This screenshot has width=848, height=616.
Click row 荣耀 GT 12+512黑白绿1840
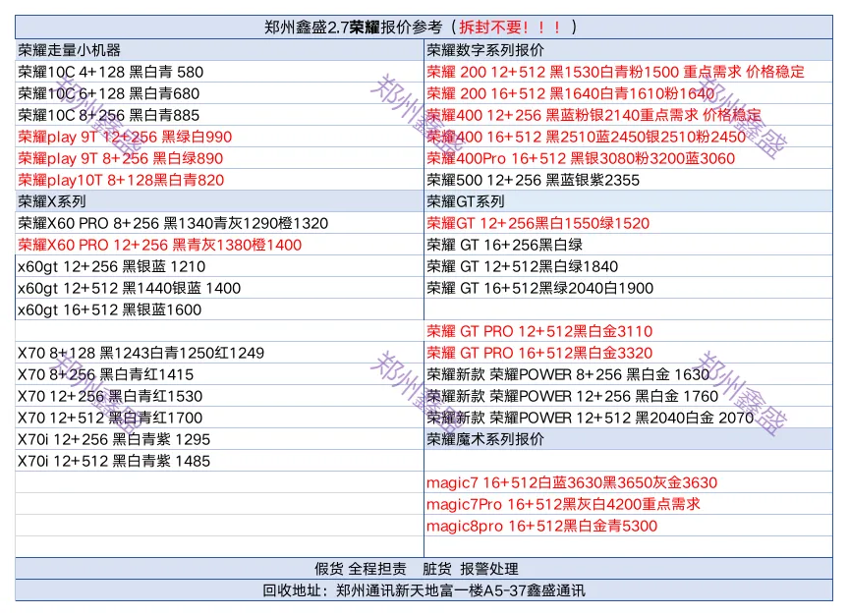pyautogui.click(x=629, y=266)
